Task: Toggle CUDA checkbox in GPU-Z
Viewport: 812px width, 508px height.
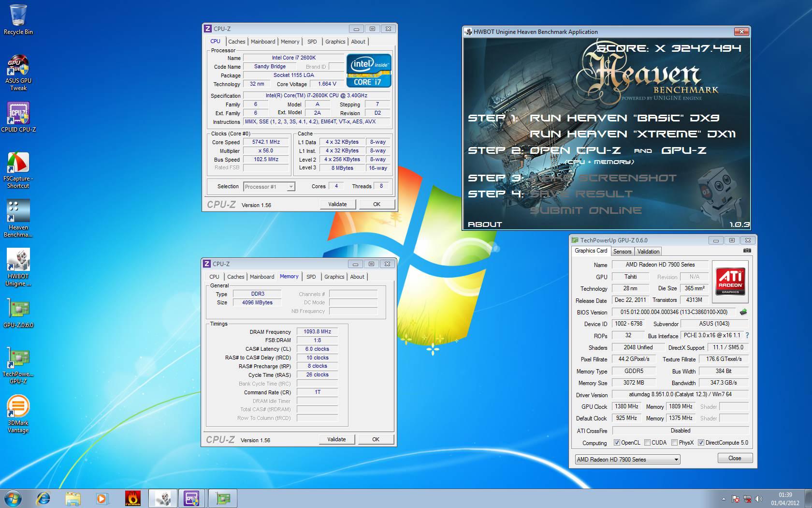Action: (x=647, y=443)
